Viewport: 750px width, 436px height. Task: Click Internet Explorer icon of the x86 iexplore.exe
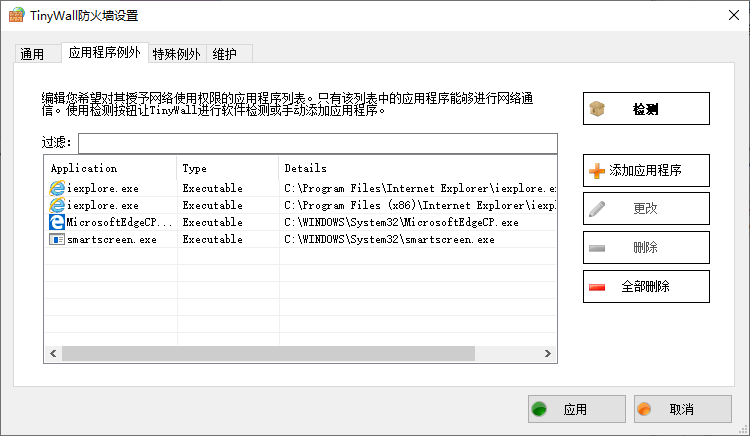57,206
